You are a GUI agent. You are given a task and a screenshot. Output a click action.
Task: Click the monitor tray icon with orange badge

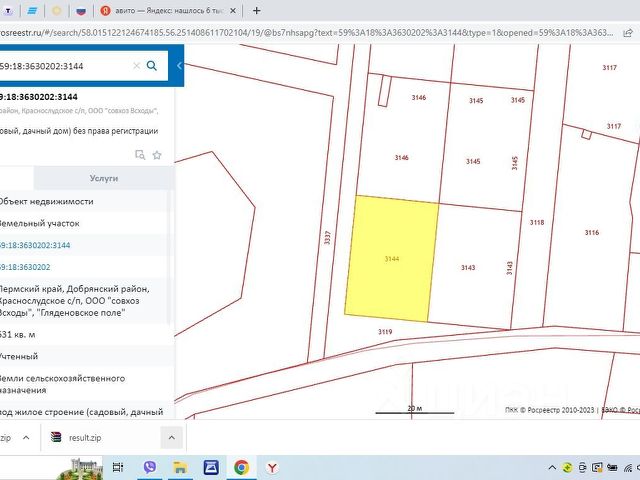click(x=597, y=468)
